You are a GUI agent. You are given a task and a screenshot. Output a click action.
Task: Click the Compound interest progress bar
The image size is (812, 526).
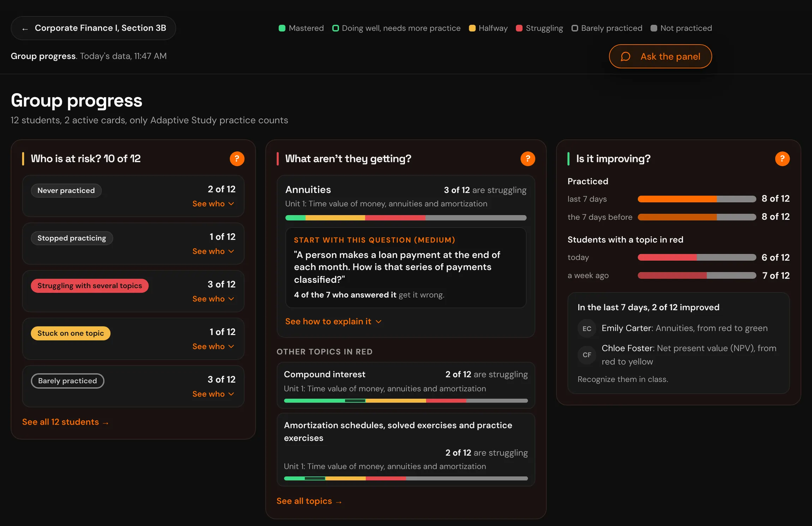406,401
